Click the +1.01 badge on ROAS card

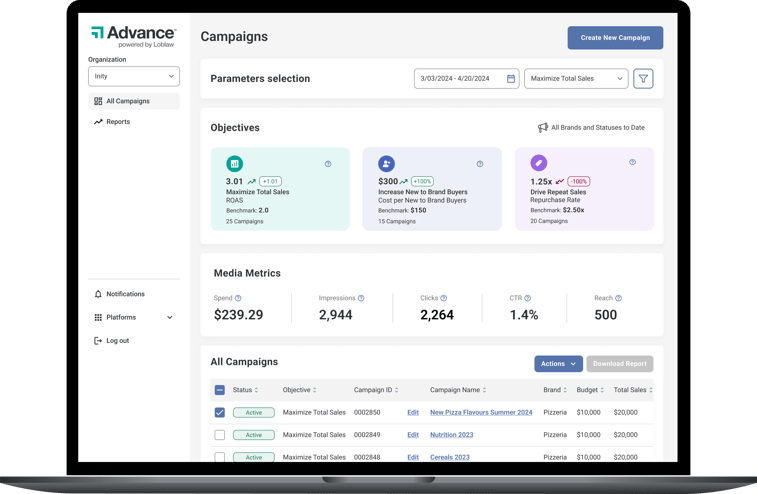click(270, 182)
